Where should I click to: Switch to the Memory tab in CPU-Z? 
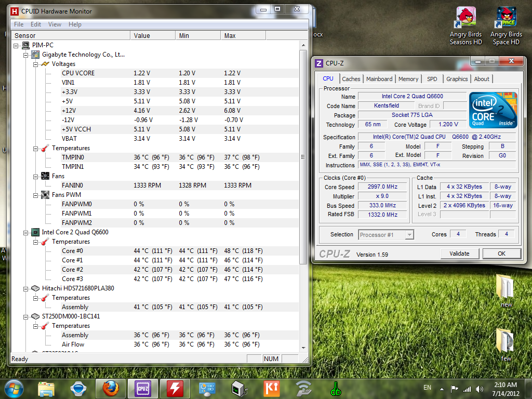coord(408,79)
